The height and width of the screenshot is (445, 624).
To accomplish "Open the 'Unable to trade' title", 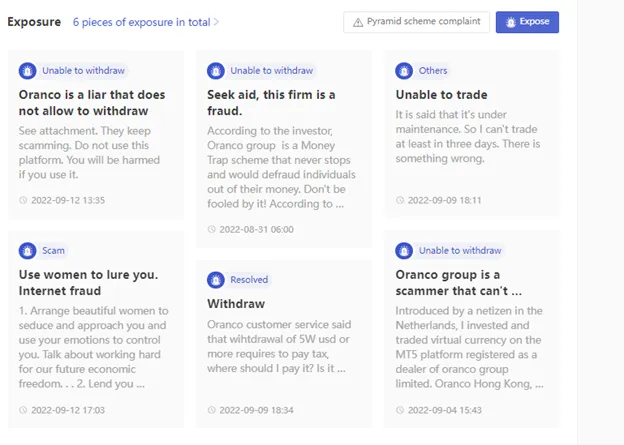I will click(441, 95).
